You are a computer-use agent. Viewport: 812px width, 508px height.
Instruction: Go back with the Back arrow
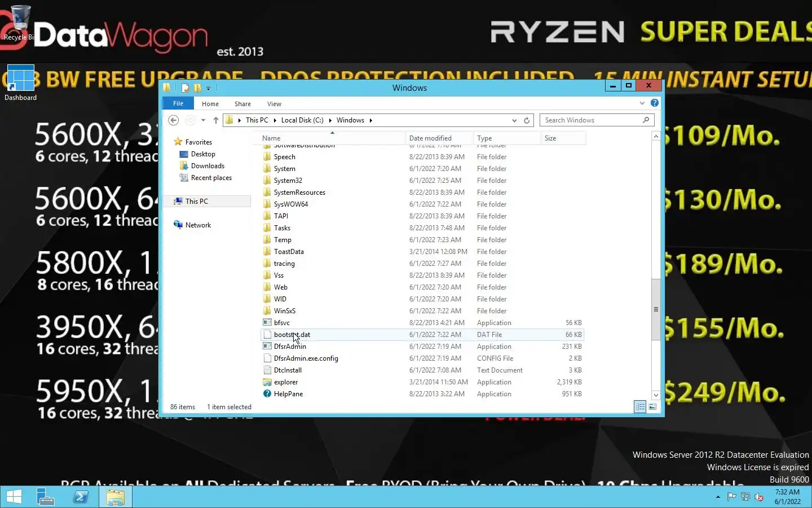[x=174, y=120]
